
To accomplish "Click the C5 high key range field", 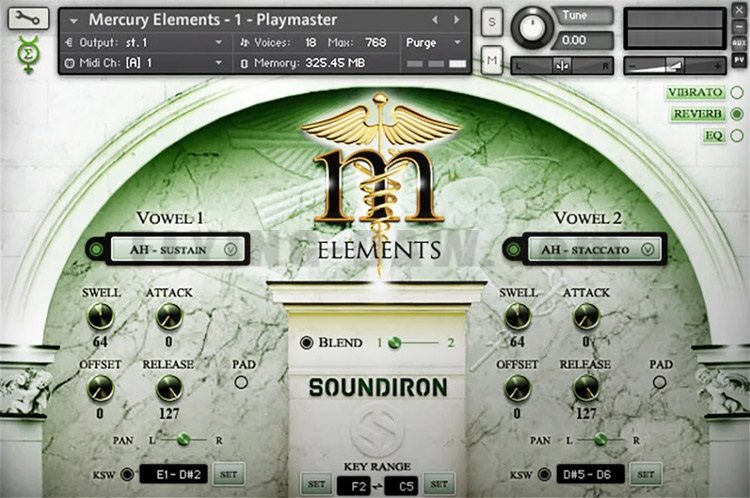I will pos(401,486).
